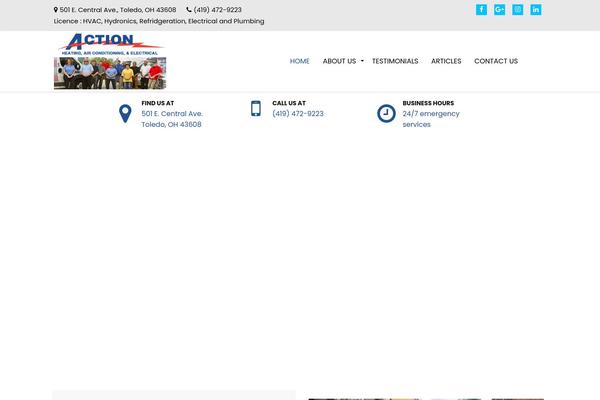
Task: Expand the About Us dropdown arrow
Action: pos(362,61)
